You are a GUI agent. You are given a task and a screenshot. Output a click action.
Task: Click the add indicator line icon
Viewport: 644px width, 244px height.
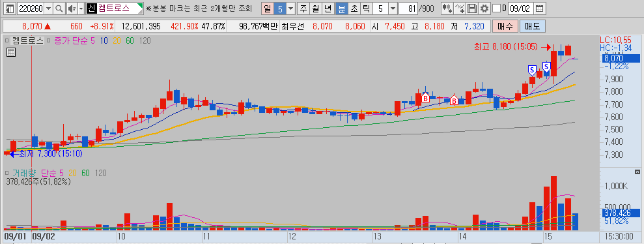click(460, 8)
